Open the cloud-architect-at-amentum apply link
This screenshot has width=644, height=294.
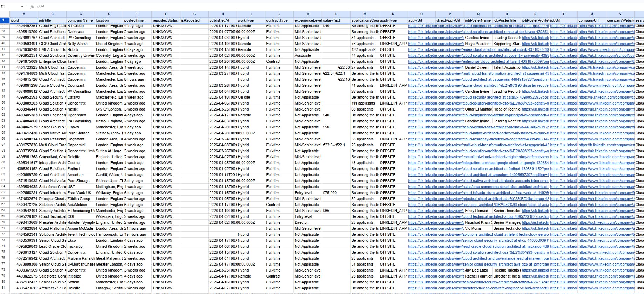(479, 175)
